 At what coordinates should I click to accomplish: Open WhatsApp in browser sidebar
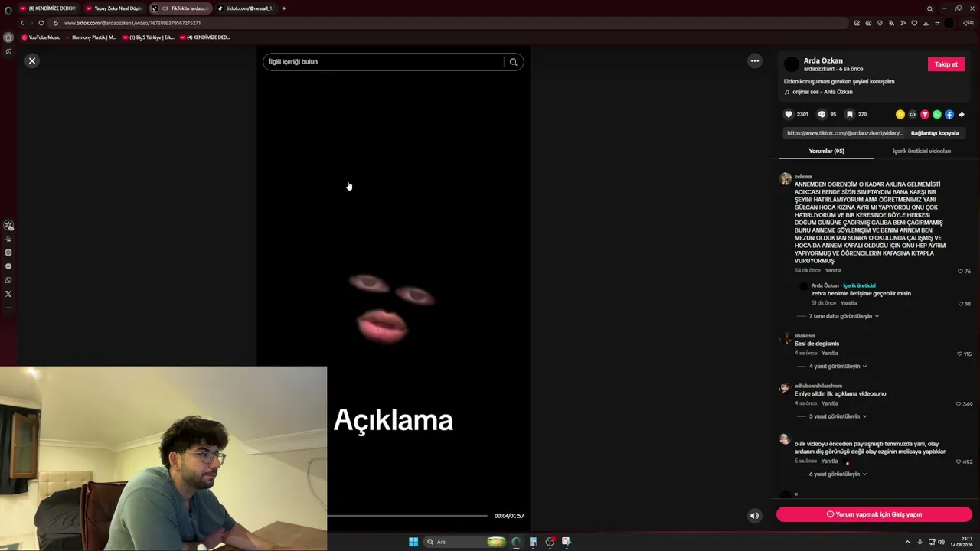[8, 280]
